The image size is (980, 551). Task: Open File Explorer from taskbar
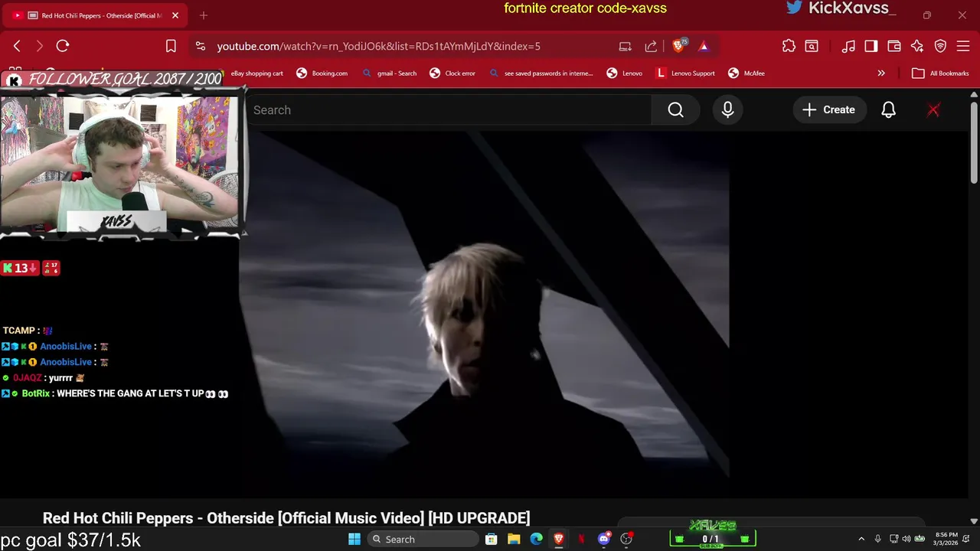click(514, 539)
